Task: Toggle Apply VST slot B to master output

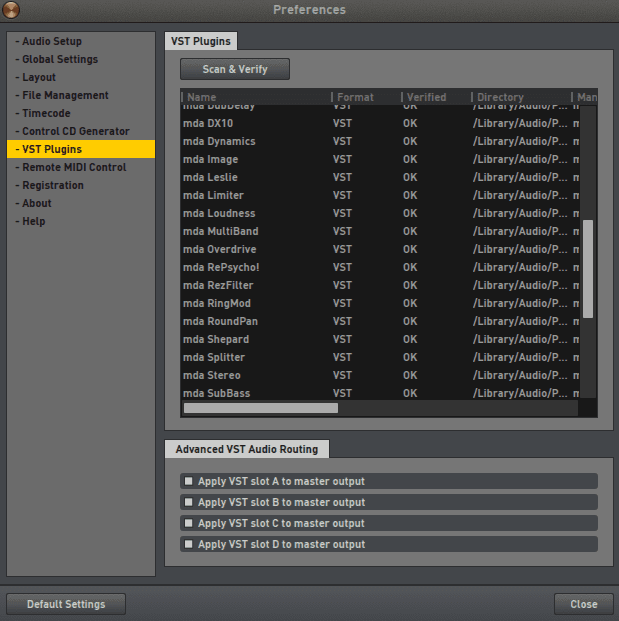Action: [x=188, y=502]
